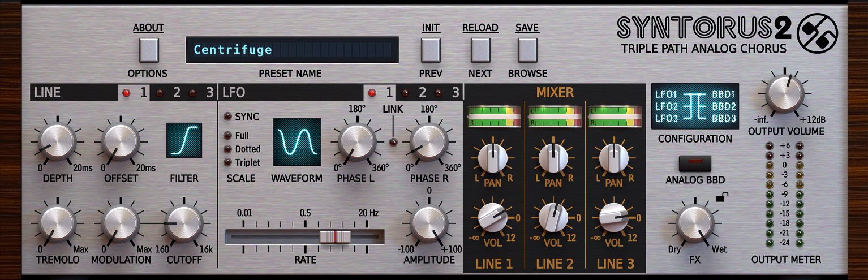This screenshot has width=868, height=280.
Task: Click the TREMOLO knob
Action: coord(57,224)
